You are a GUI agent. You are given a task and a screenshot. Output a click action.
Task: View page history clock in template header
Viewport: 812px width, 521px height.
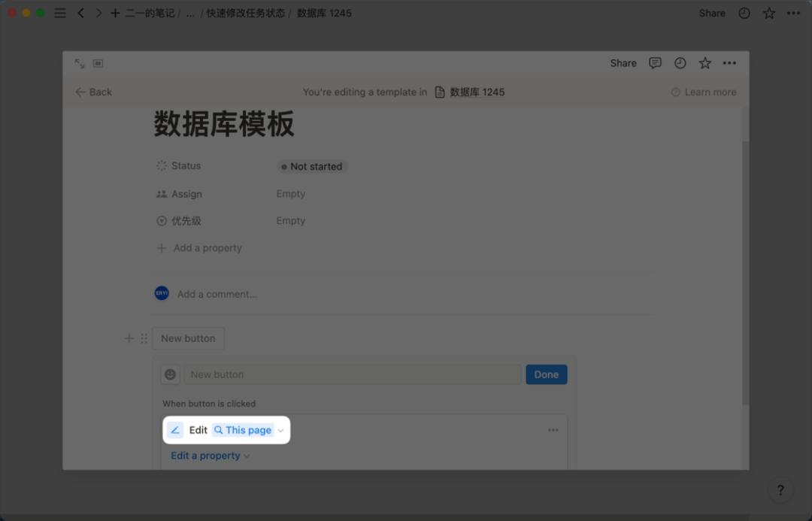pos(680,63)
